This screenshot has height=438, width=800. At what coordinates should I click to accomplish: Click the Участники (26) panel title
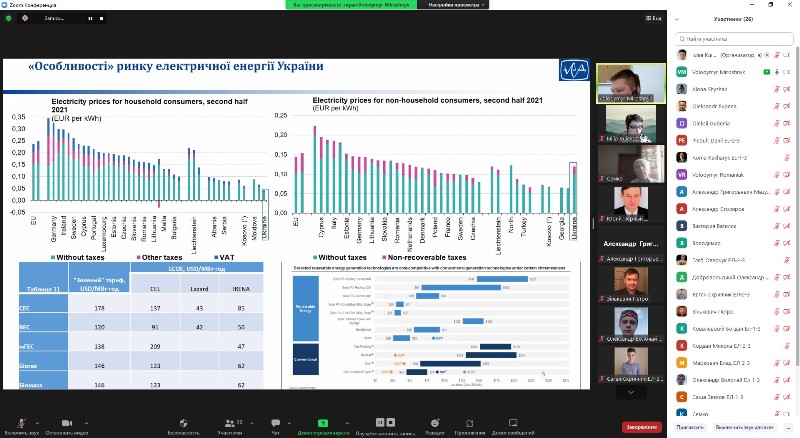point(733,19)
